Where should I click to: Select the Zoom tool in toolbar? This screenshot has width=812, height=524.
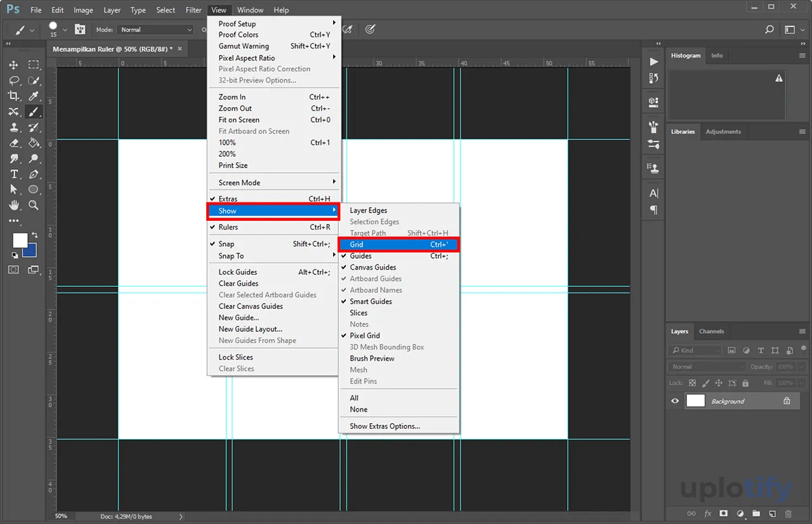coord(34,205)
